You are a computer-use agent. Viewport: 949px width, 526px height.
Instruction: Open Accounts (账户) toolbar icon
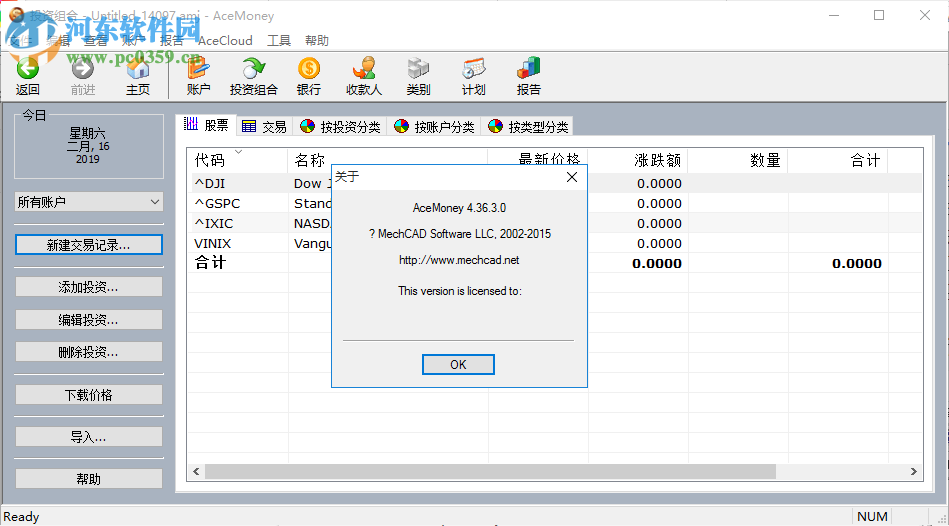[199, 68]
